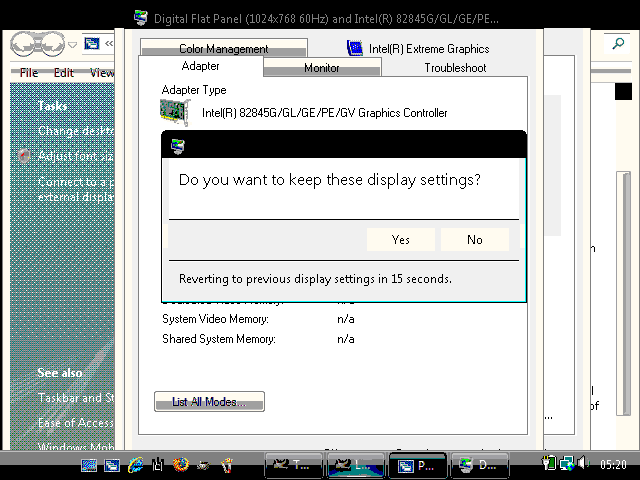This screenshot has height=480, width=640.
Task: Open the Edit menu in Control Panel window
Action: (x=64, y=73)
